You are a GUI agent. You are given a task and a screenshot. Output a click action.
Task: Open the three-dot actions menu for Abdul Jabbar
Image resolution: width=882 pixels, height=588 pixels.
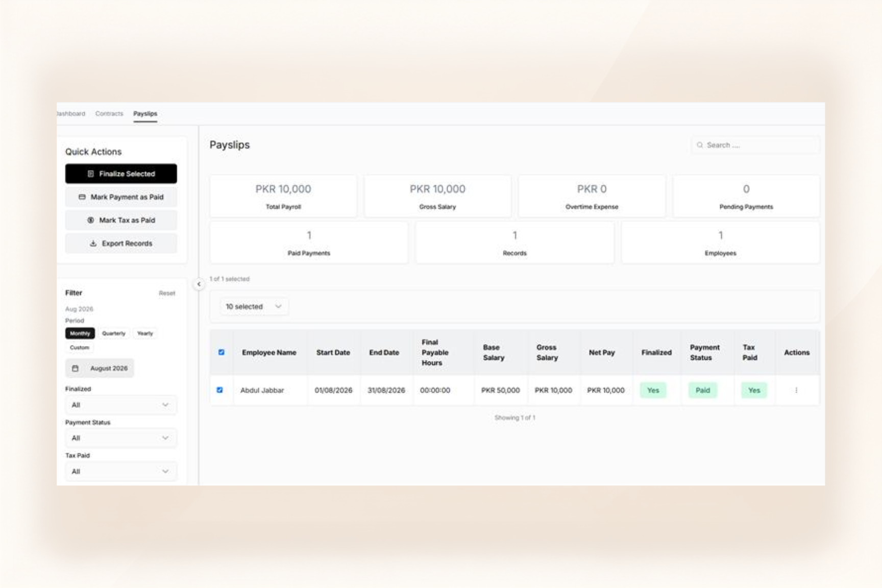[796, 390]
